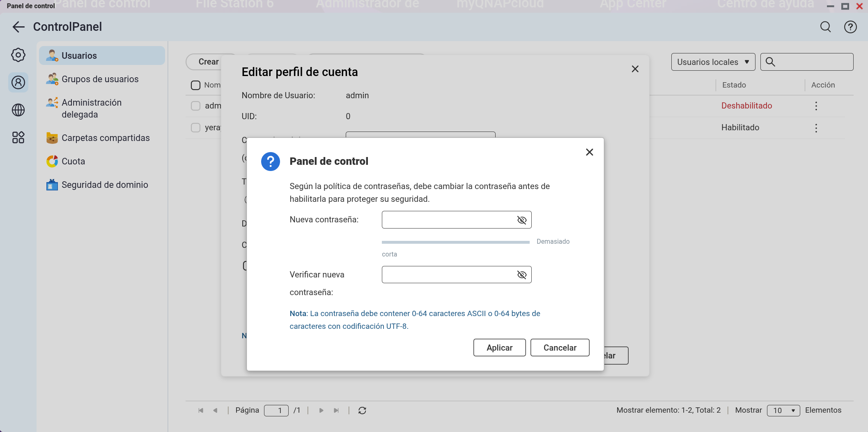Open system settings gear in sidebar
This screenshot has width=868, height=432.
(18, 55)
